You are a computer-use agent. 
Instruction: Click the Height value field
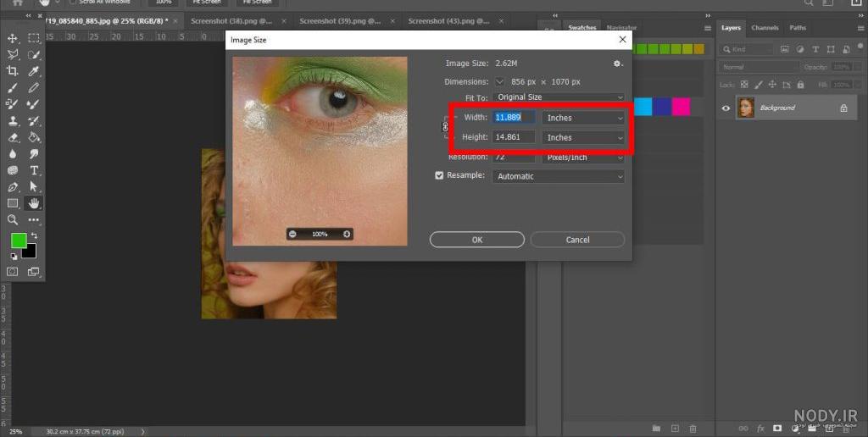tap(514, 136)
